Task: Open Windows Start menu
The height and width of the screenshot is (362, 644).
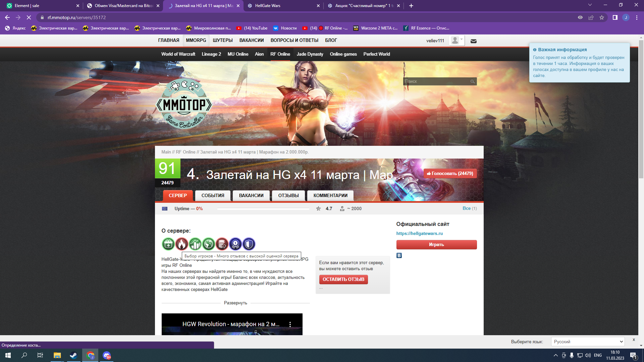Action: pyautogui.click(x=8, y=355)
